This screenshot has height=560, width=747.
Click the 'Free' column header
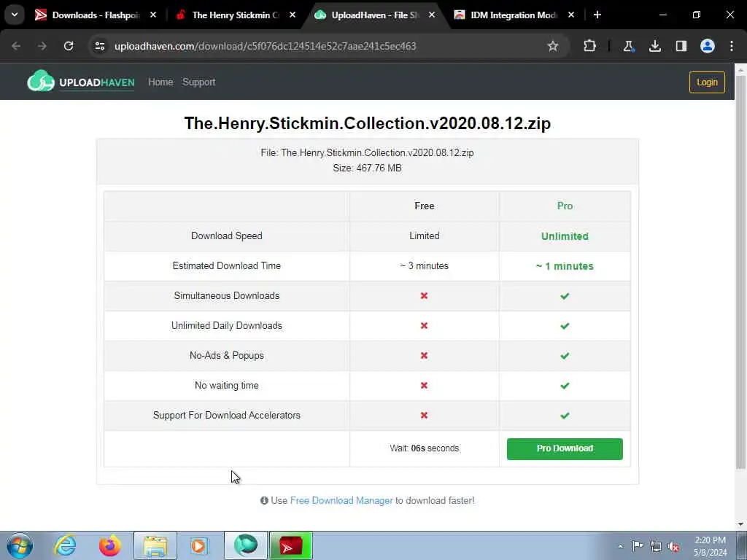click(x=425, y=206)
